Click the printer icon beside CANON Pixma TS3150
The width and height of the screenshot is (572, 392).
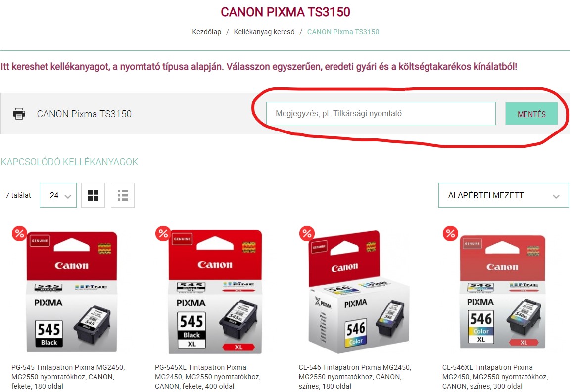click(x=19, y=114)
